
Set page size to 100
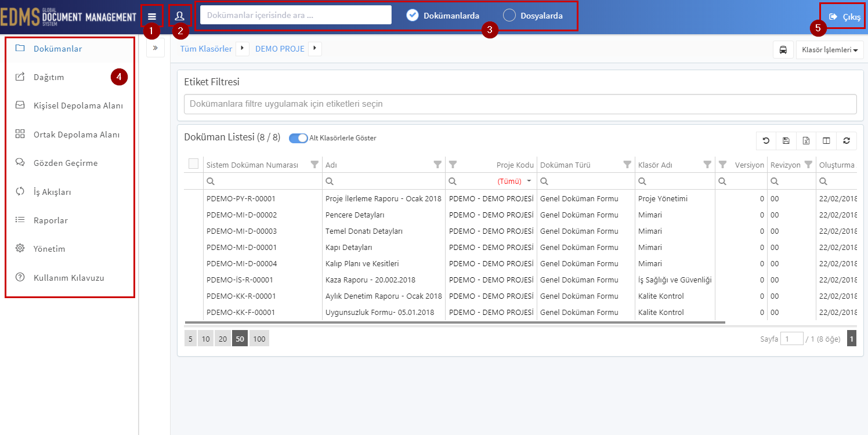259,339
